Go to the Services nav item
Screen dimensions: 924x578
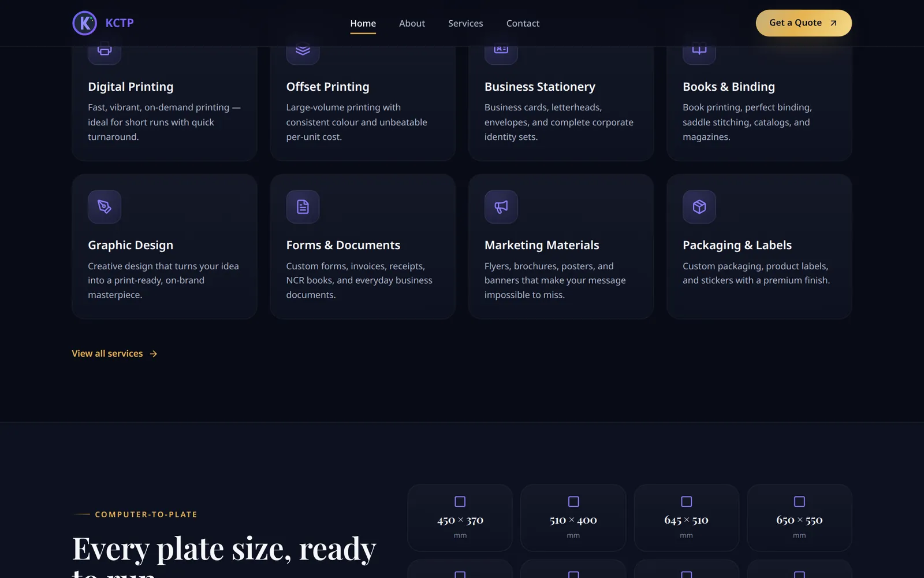pyautogui.click(x=465, y=23)
